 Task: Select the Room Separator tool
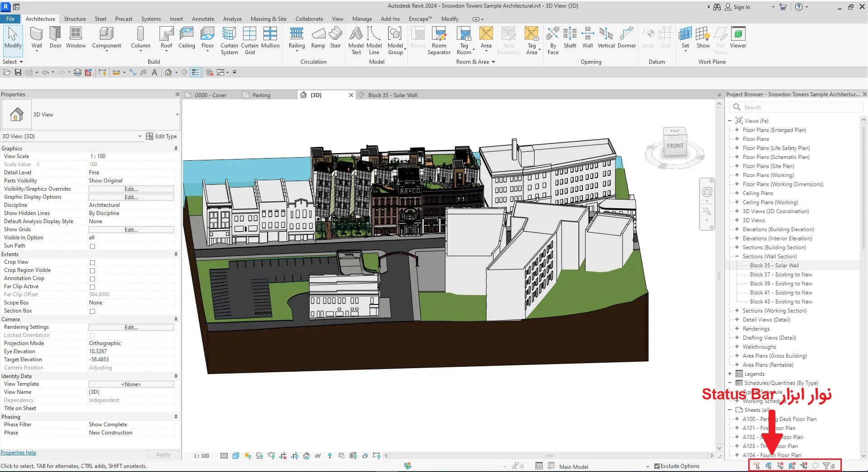(x=439, y=41)
